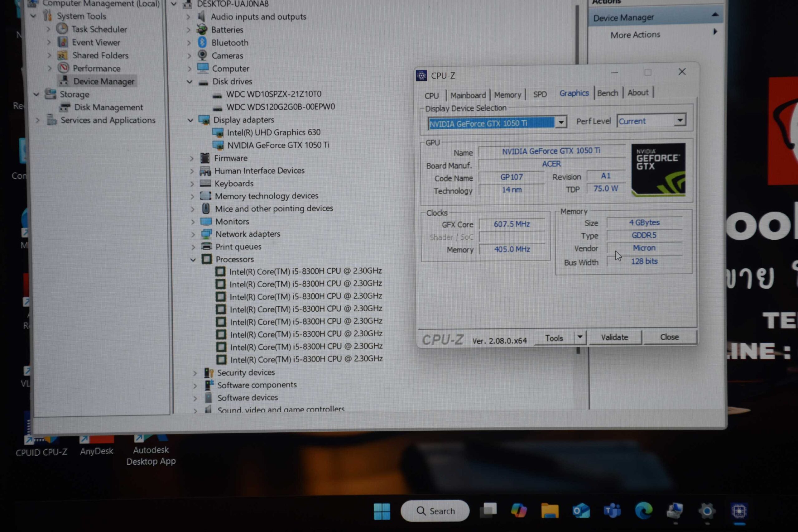Open Microsoft Edge from taskbar
Screen dimensions: 798x532
(x=644, y=510)
